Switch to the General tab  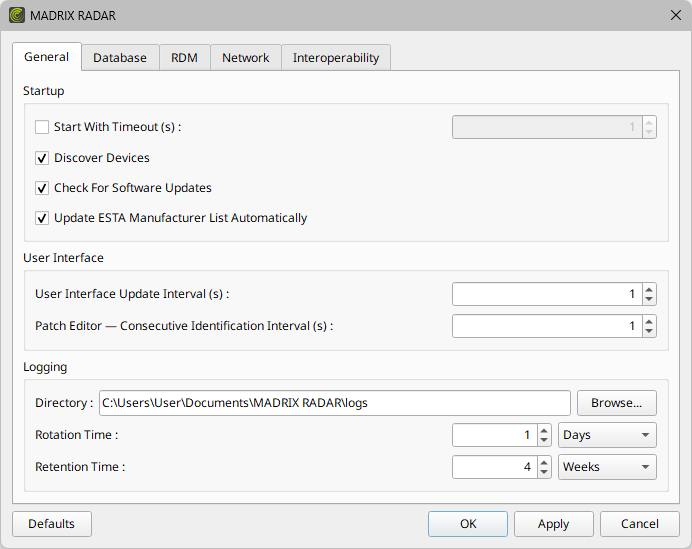pyautogui.click(x=46, y=57)
